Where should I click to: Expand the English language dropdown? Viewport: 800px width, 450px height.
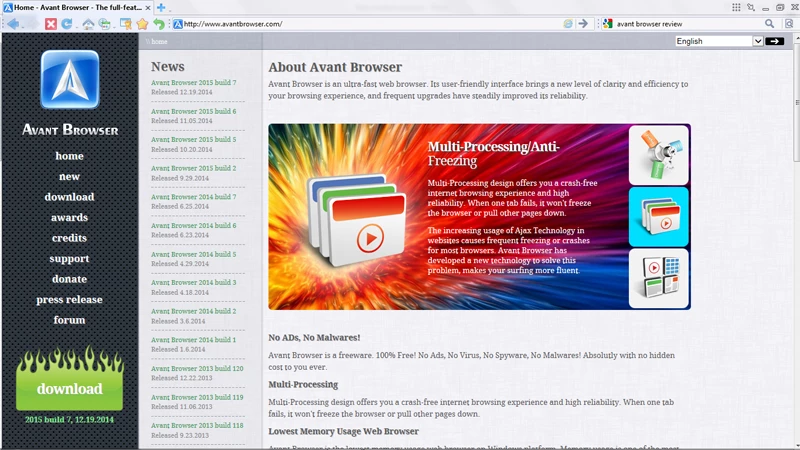[x=718, y=41]
